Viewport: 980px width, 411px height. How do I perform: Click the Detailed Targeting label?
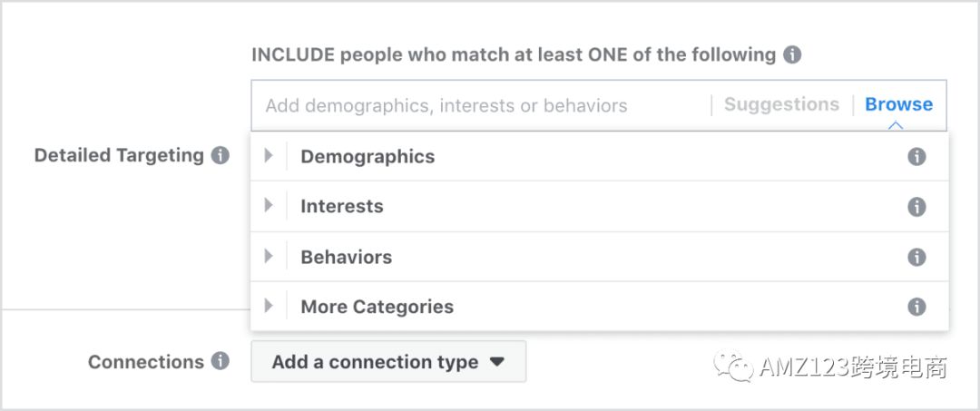119,155
